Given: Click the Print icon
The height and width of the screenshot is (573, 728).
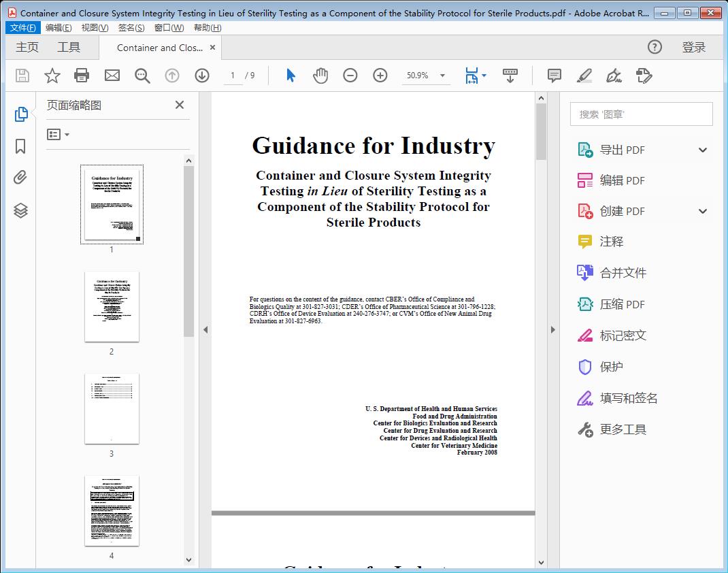Looking at the screenshot, I should click(x=82, y=76).
